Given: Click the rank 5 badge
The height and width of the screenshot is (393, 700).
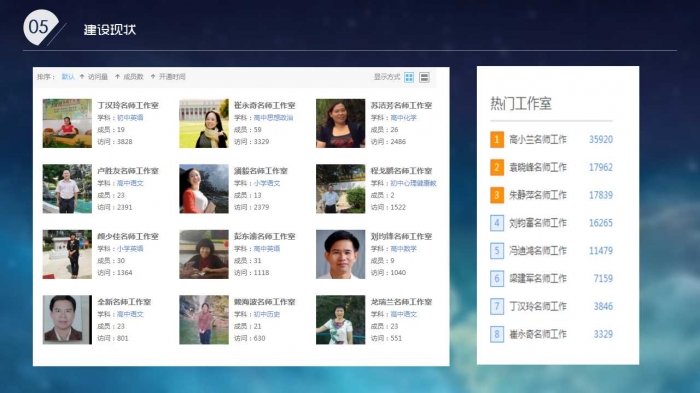Looking at the screenshot, I should tap(497, 250).
